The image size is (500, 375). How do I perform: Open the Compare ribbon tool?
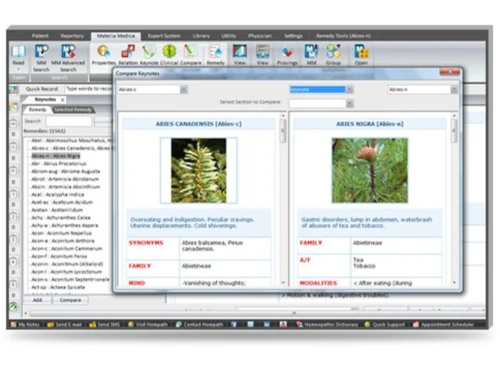pyautogui.click(x=191, y=55)
